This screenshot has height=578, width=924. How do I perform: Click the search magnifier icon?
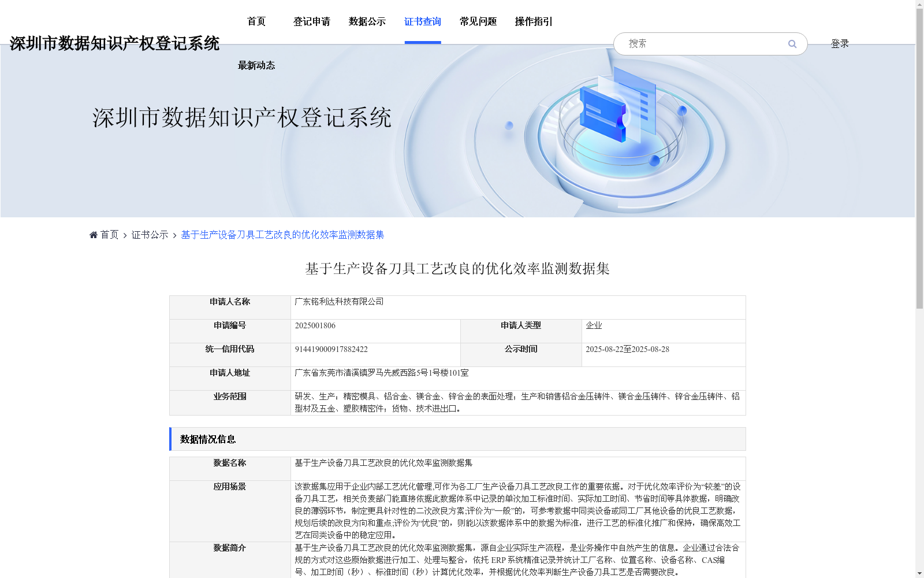coord(792,44)
